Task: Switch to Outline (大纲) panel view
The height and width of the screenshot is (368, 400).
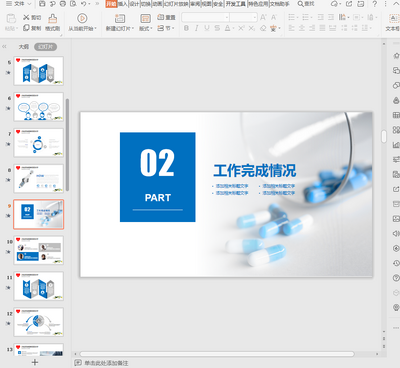Action: tap(24, 47)
